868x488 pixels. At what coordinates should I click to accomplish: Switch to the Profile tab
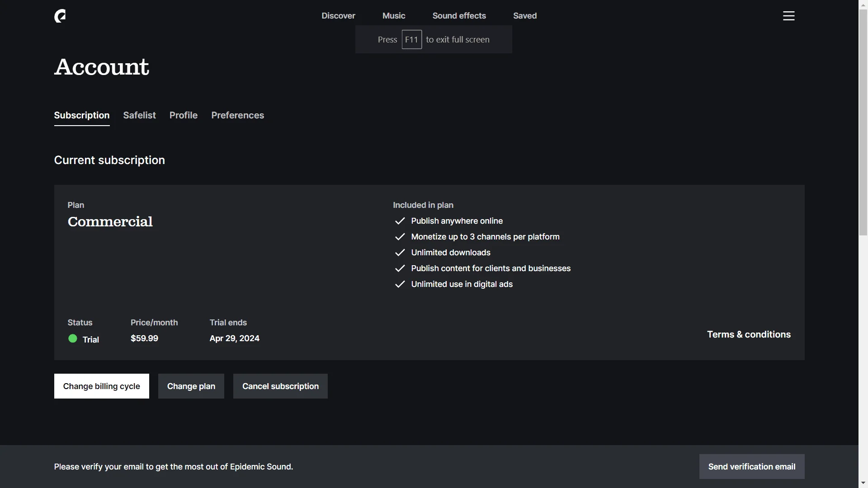184,115
